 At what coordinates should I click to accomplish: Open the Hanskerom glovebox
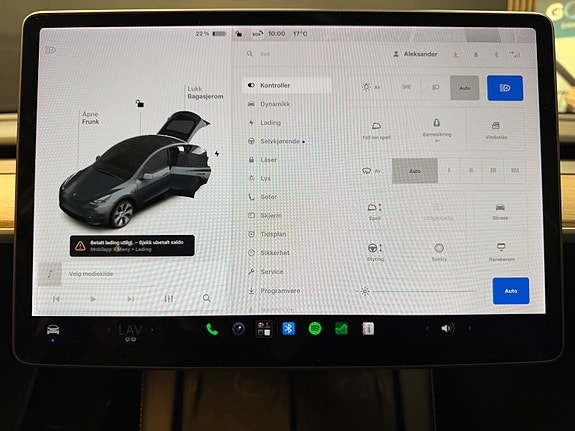pos(501,252)
